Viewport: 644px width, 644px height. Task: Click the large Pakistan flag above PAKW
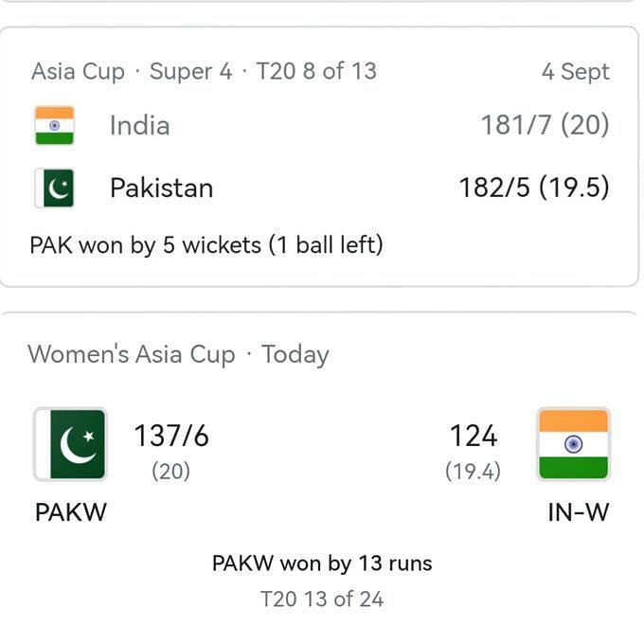coord(70,444)
